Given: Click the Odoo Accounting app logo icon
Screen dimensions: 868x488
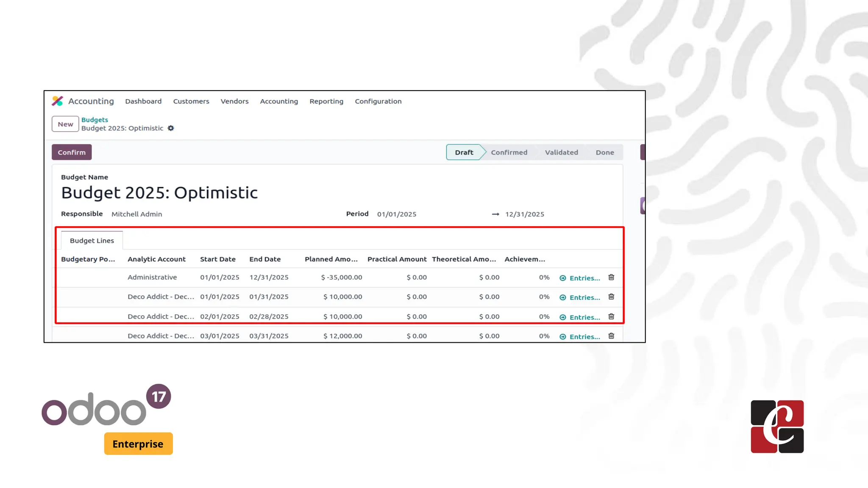Looking at the screenshot, I should coord(57,101).
